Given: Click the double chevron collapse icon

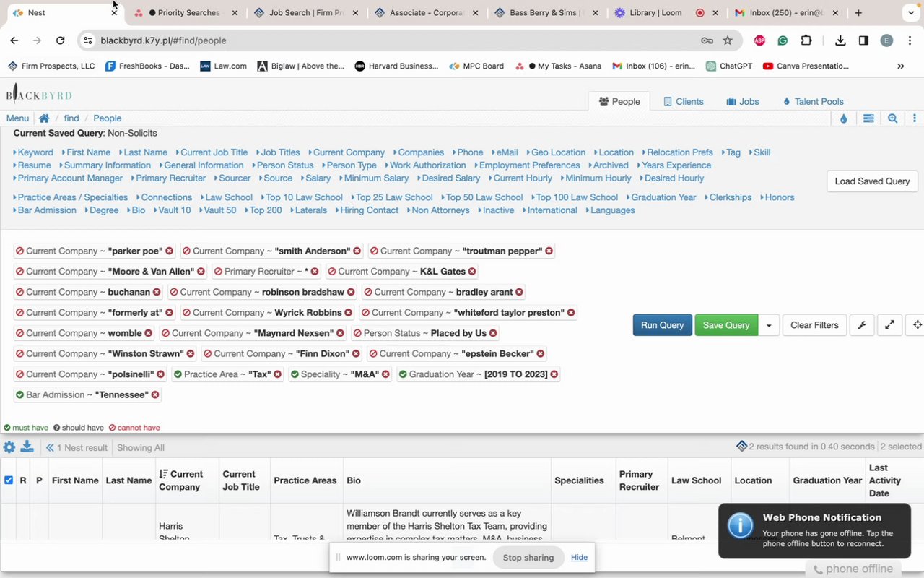Looking at the screenshot, I should pyautogui.click(x=50, y=448).
